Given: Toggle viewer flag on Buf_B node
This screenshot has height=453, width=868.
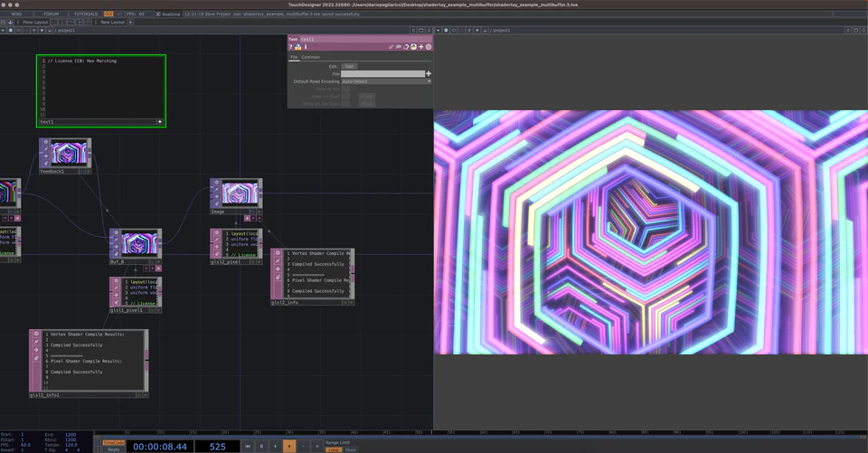Looking at the screenshot, I should click(x=117, y=233).
